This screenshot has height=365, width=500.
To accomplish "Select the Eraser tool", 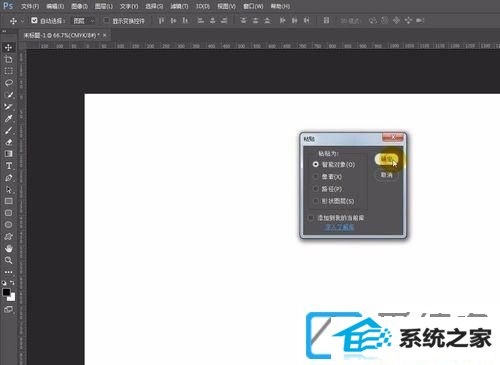I will pos(9,142).
